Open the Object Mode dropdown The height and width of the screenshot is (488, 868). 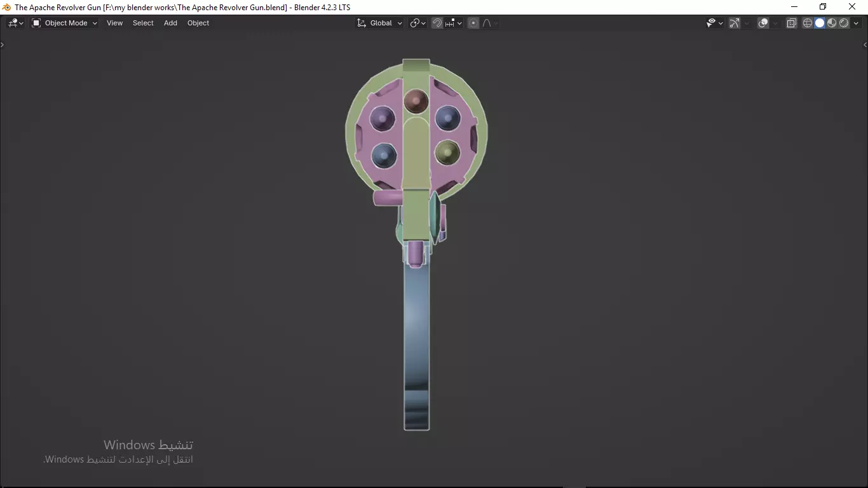click(64, 23)
